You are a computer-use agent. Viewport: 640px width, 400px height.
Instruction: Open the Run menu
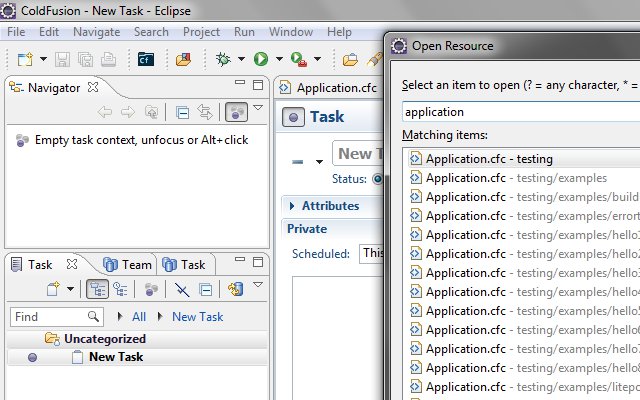(x=244, y=32)
